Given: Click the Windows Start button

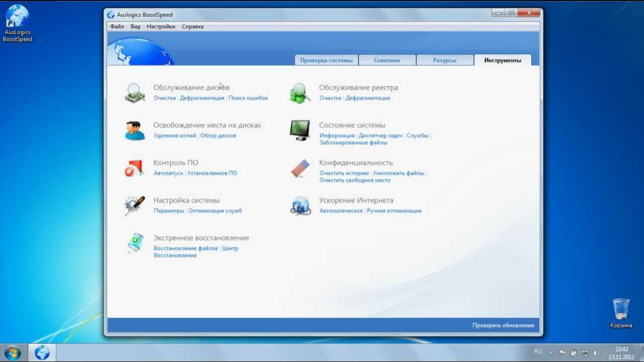Looking at the screenshot, I should [13, 352].
